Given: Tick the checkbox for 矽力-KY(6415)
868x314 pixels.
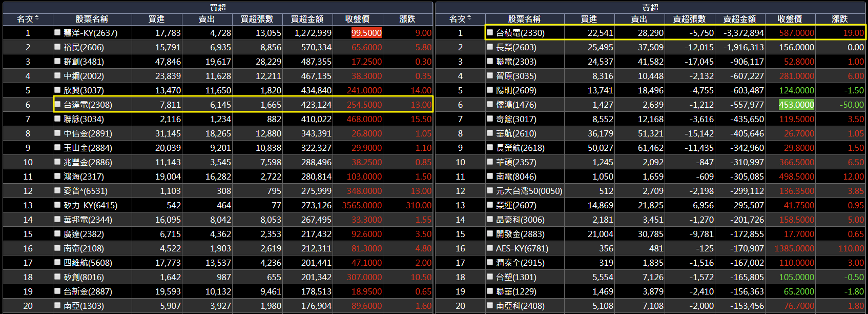Looking at the screenshot, I should click(x=57, y=205).
